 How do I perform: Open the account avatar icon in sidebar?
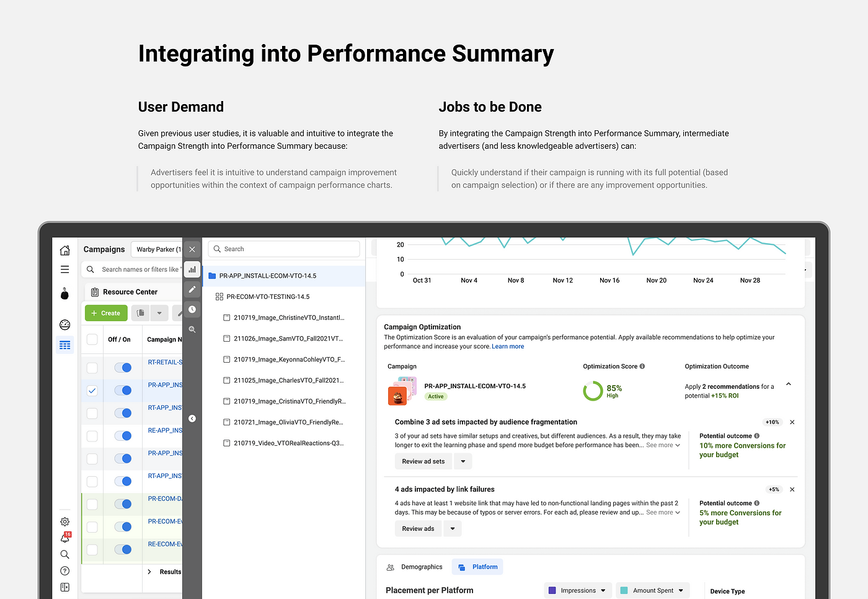[64, 293]
